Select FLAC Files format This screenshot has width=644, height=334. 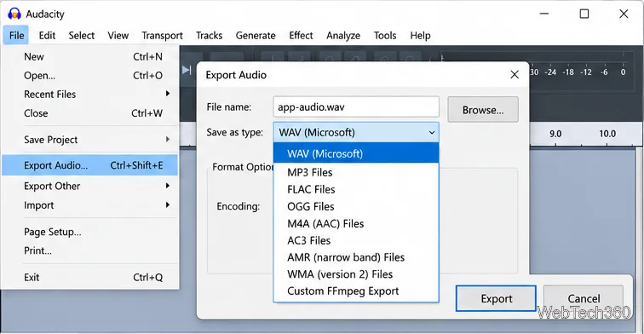tap(356, 189)
